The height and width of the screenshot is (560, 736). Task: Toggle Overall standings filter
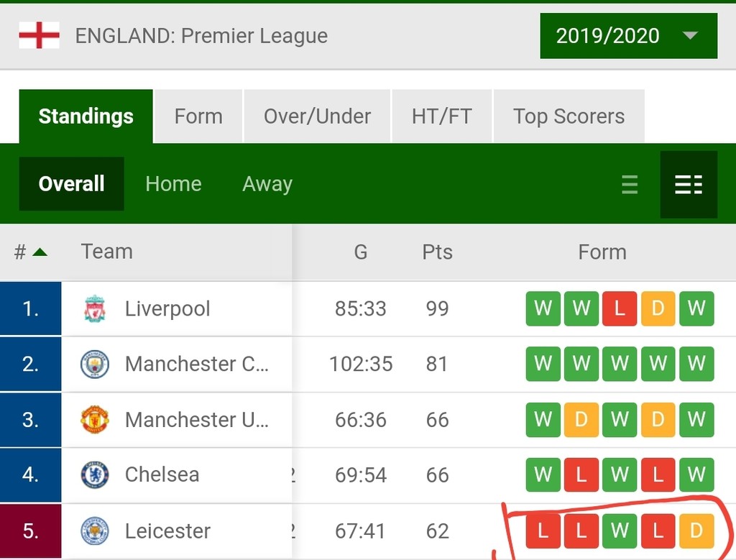[71, 184]
